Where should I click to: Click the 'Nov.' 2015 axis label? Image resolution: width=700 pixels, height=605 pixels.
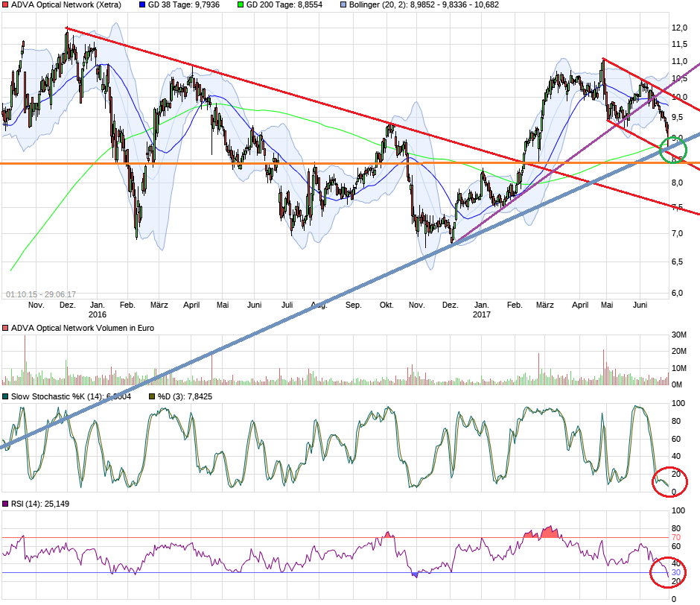[36, 305]
